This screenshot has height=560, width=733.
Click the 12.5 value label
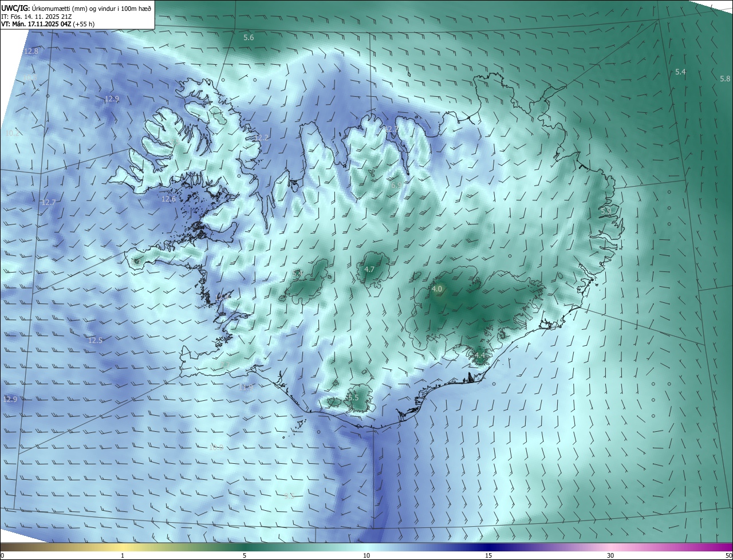coord(95,340)
